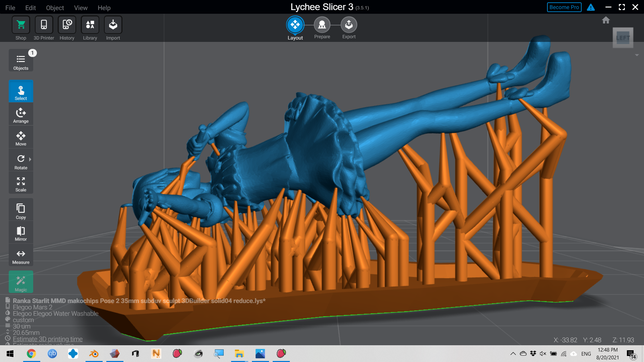644x362 pixels.
Task: Open the Windows Start menu
Action: coord(10,354)
